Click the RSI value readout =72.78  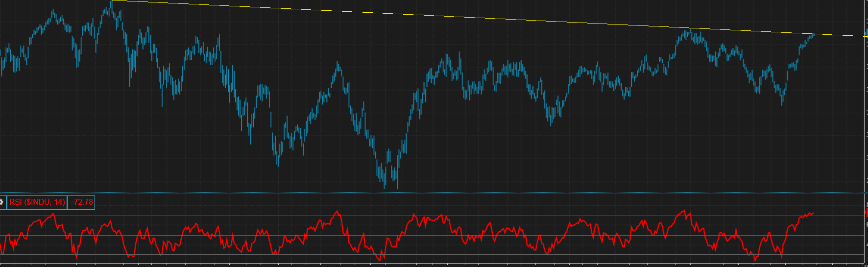click(x=81, y=202)
